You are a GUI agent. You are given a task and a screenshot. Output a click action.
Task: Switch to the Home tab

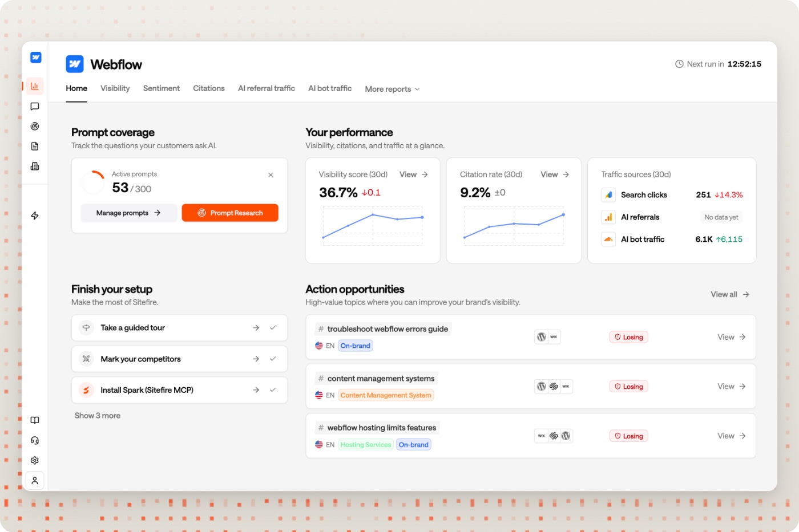76,88
